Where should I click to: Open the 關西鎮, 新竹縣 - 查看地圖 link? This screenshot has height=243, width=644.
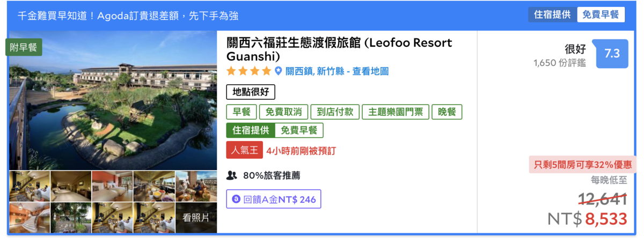(x=337, y=71)
